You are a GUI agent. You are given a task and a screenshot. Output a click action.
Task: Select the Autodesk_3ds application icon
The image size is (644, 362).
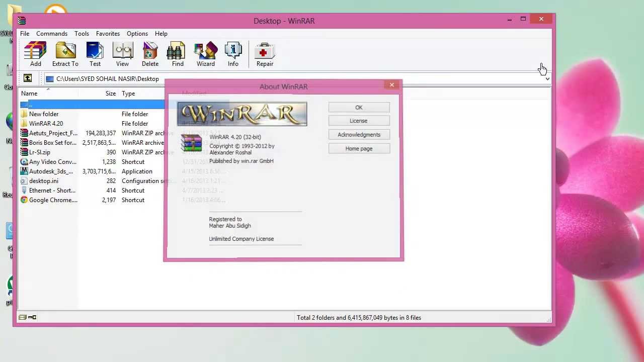tap(24, 171)
